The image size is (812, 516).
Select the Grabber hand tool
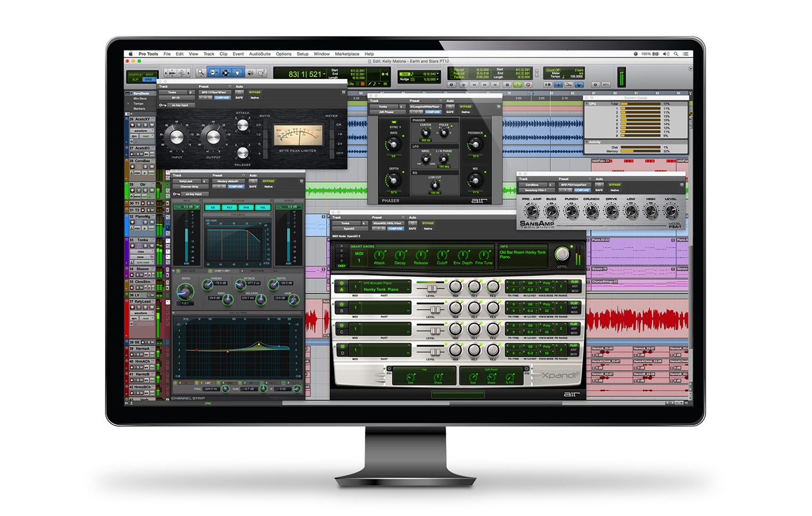click(x=237, y=73)
